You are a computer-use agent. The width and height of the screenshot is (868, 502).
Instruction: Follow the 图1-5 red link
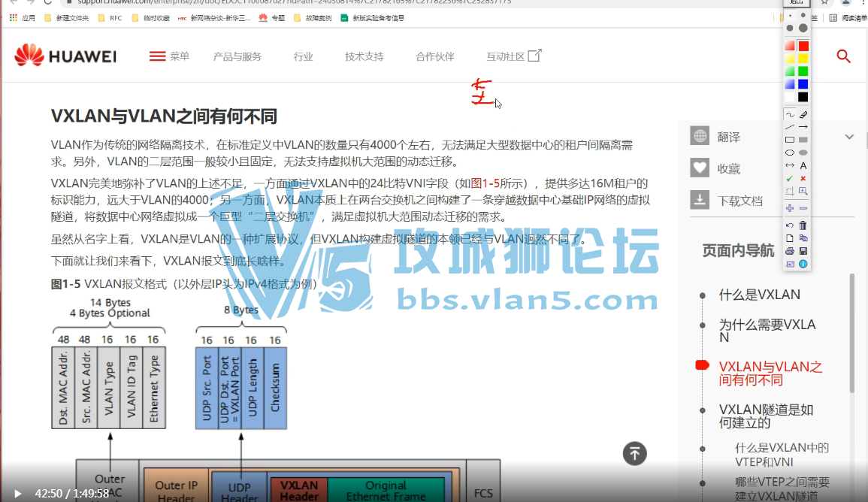pyautogui.click(x=485, y=183)
